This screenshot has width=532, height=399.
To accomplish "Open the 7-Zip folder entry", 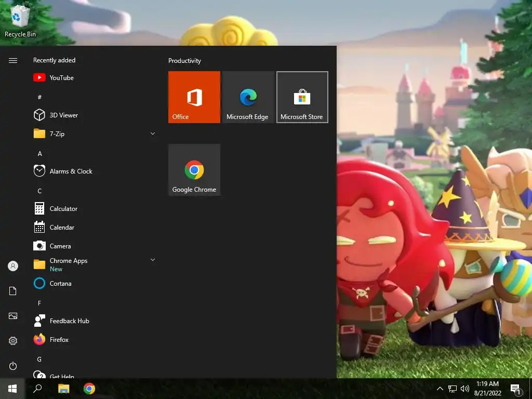I will 95,134.
